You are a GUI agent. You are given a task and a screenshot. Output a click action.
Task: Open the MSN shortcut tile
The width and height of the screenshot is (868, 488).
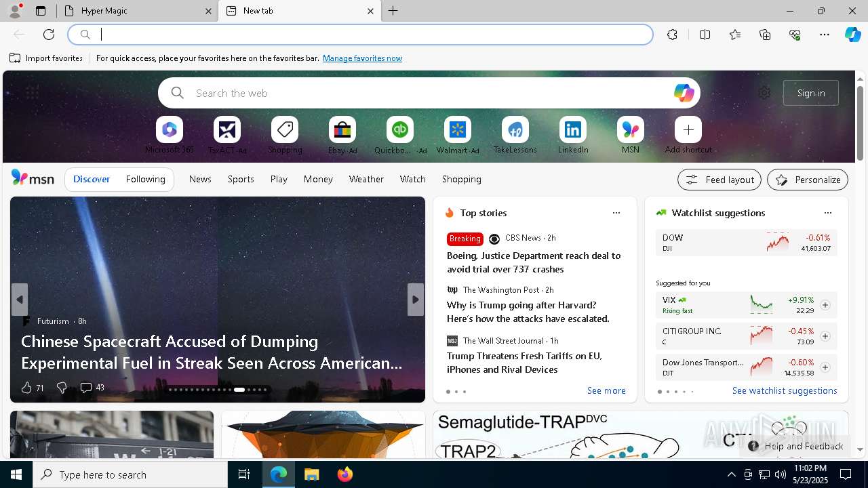pyautogui.click(x=631, y=135)
